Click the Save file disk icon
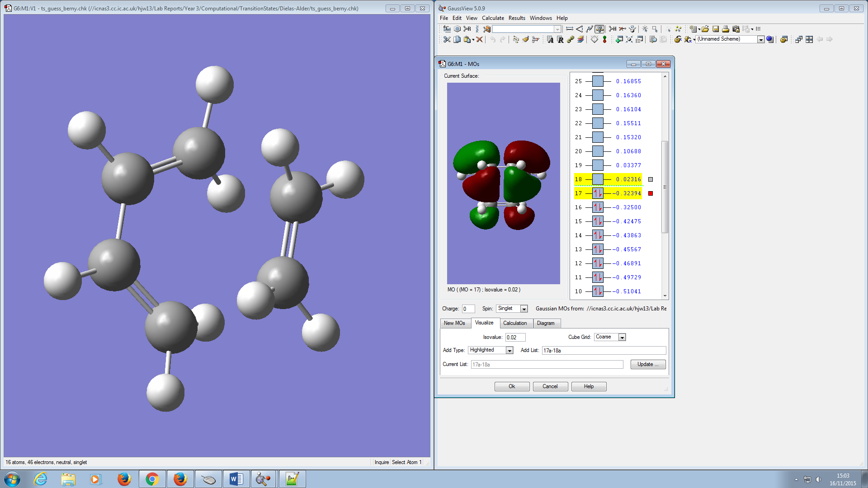The height and width of the screenshot is (488, 868). pyautogui.click(x=716, y=29)
